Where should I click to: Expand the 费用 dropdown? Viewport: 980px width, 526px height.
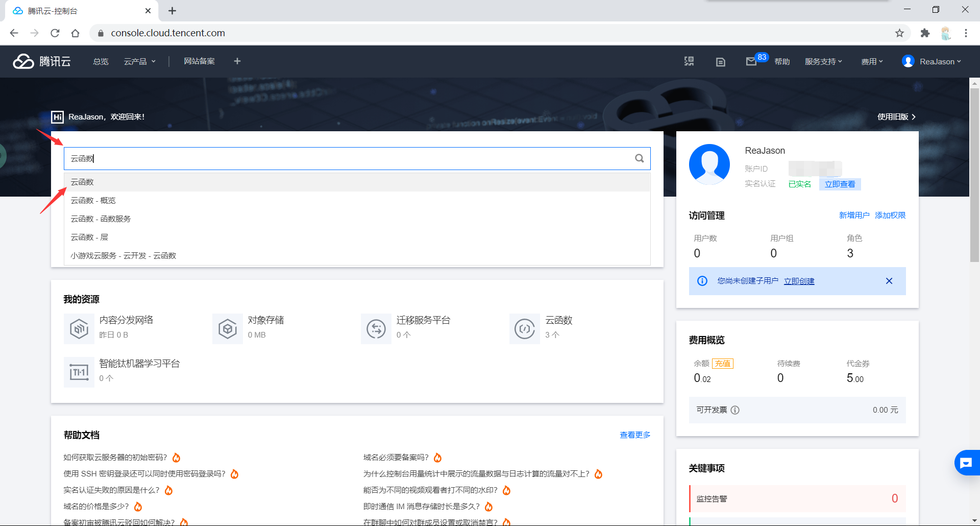click(x=872, y=61)
